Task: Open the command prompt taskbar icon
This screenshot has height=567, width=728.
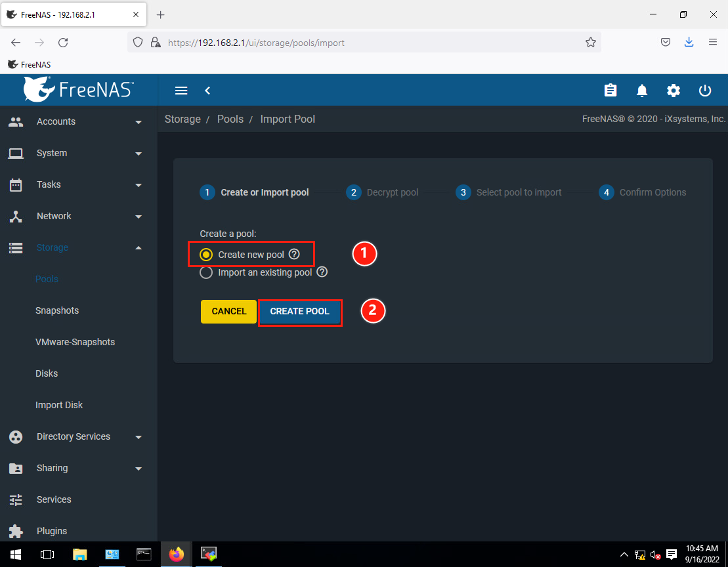Action: click(144, 554)
